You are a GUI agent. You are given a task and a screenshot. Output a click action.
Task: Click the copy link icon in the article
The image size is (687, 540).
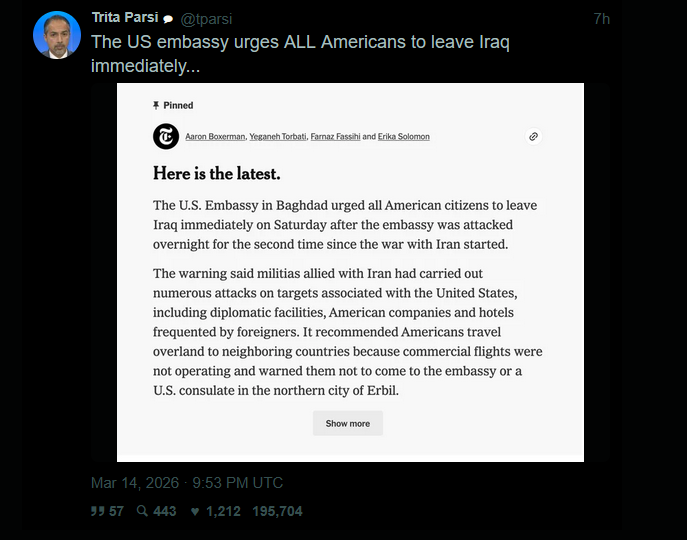534,136
